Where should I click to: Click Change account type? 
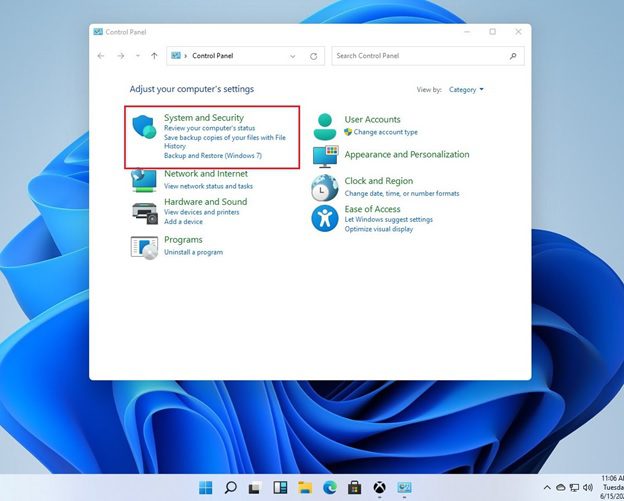coord(385,132)
